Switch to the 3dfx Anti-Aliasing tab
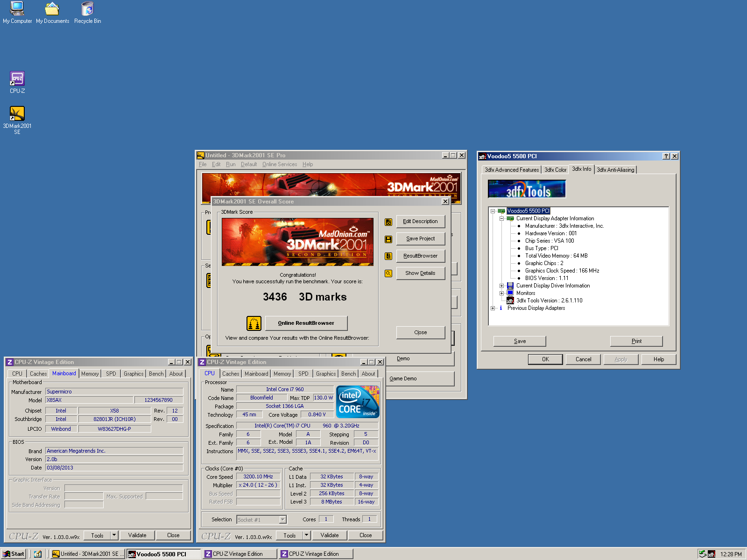Viewport: 747px width, 560px height. 615,170
